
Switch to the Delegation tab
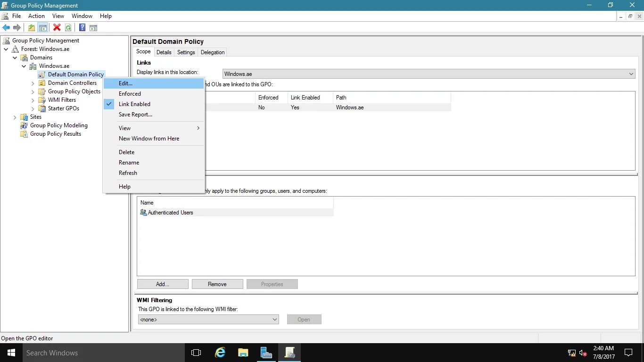click(213, 52)
